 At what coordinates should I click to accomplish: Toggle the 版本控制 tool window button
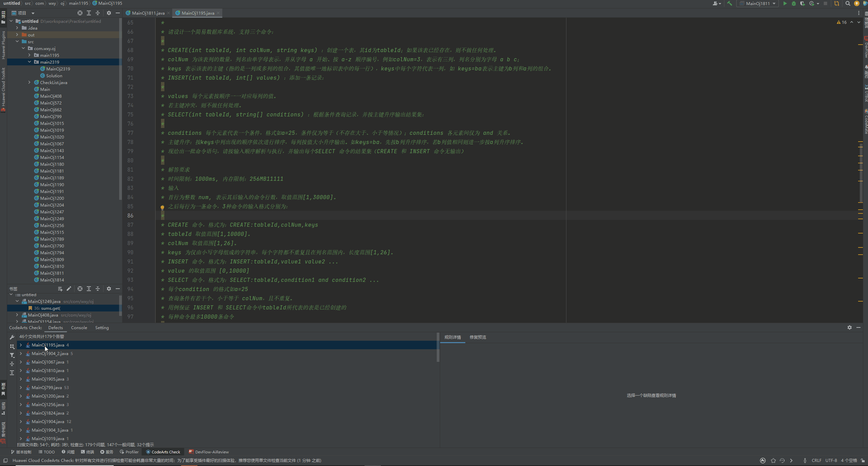pyautogui.click(x=21, y=452)
